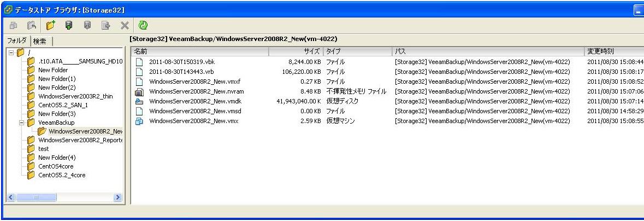
Task: Select file WindowsServer2008R2_New.vmxf
Action: pyautogui.click(x=194, y=82)
